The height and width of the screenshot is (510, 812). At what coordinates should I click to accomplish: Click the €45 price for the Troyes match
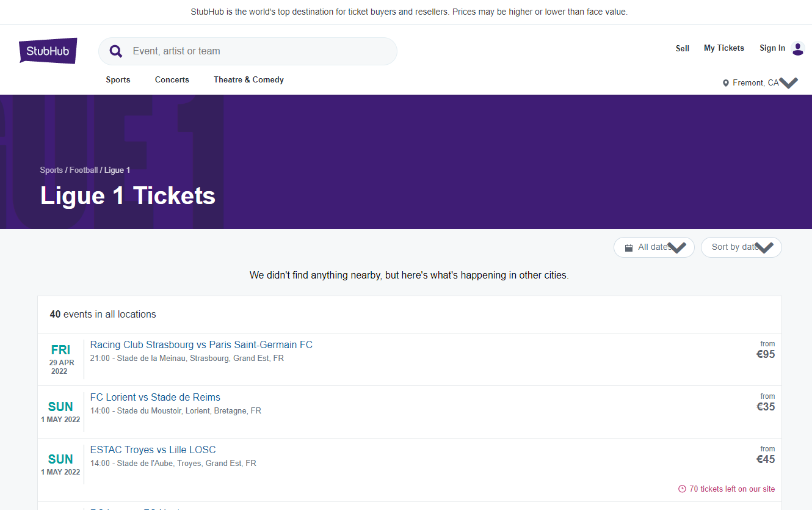pos(766,459)
